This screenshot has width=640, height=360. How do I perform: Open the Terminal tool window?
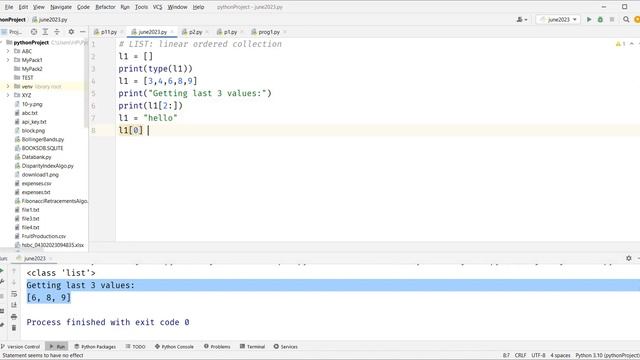[253, 347]
